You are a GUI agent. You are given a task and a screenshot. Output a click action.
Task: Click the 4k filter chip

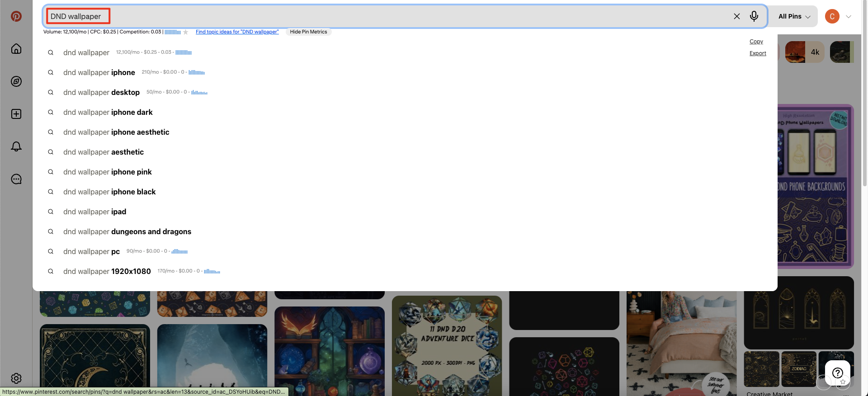805,52
